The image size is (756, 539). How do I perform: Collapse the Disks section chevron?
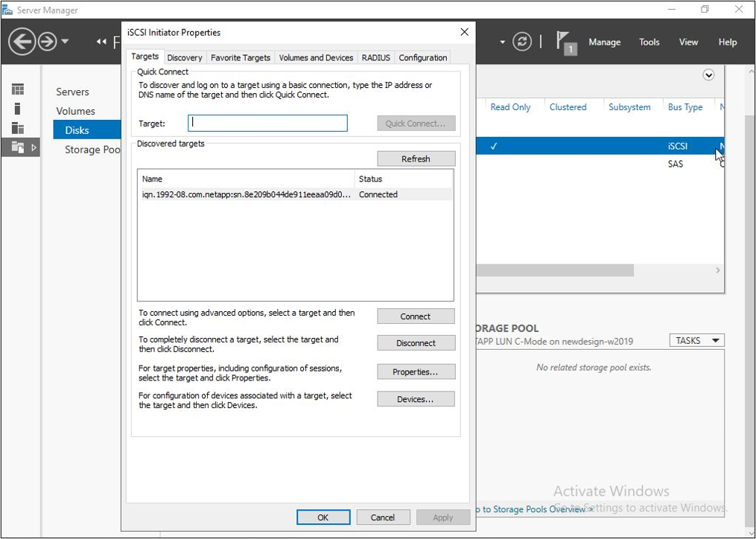(x=708, y=75)
